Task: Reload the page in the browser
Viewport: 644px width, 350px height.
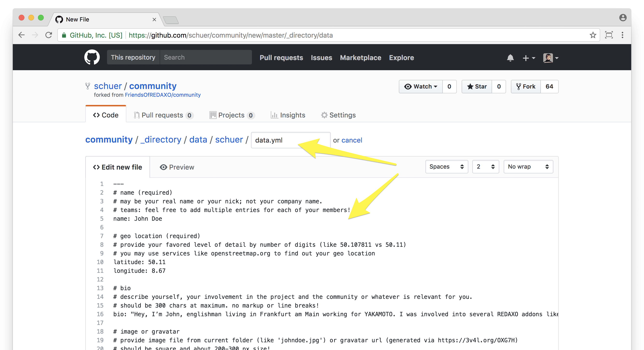Action: tap(49, 35)
